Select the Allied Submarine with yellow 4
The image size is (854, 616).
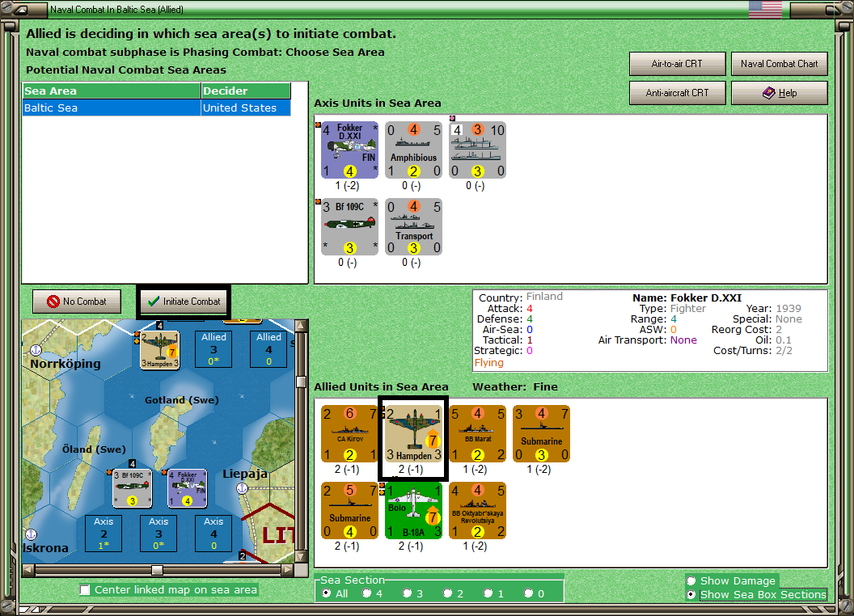(349, 510)
